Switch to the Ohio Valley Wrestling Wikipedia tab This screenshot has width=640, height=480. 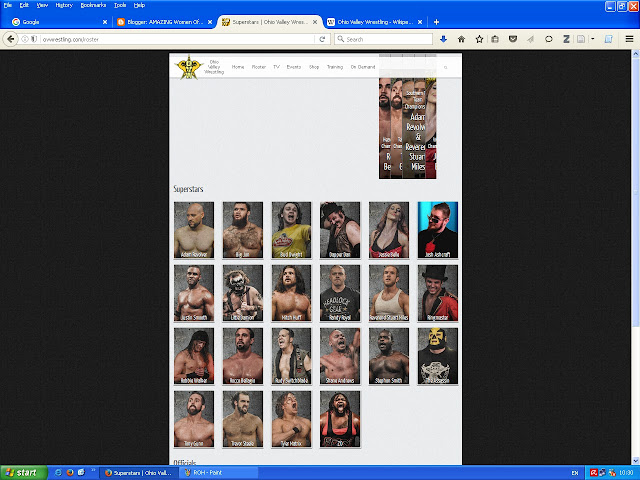(x=376, y=22)
